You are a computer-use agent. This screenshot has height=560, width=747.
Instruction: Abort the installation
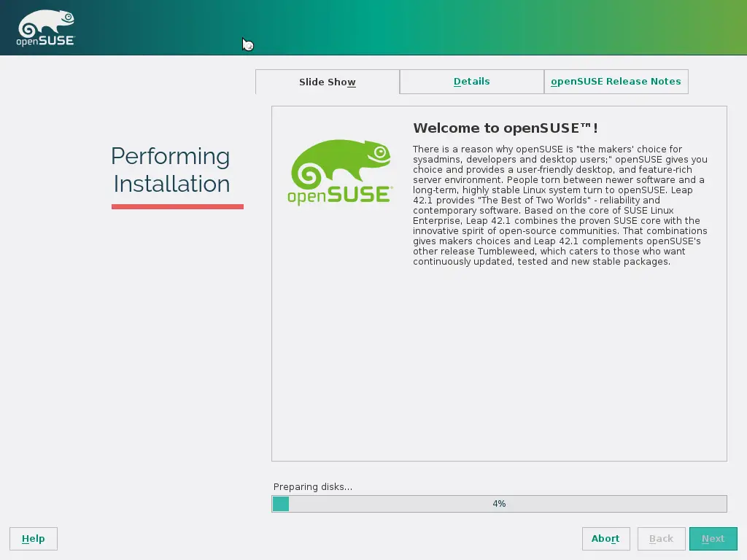click(605, 539)
